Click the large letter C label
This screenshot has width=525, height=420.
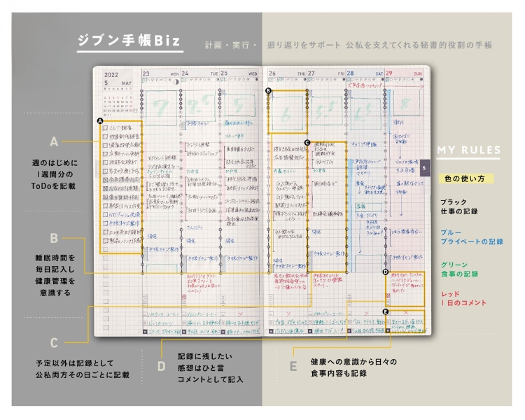tap(54, 343)
